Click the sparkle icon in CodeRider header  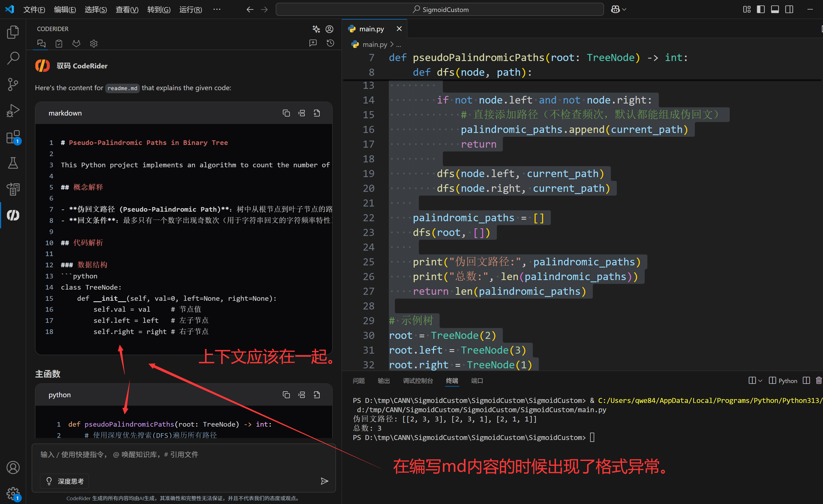pos(316,29)
